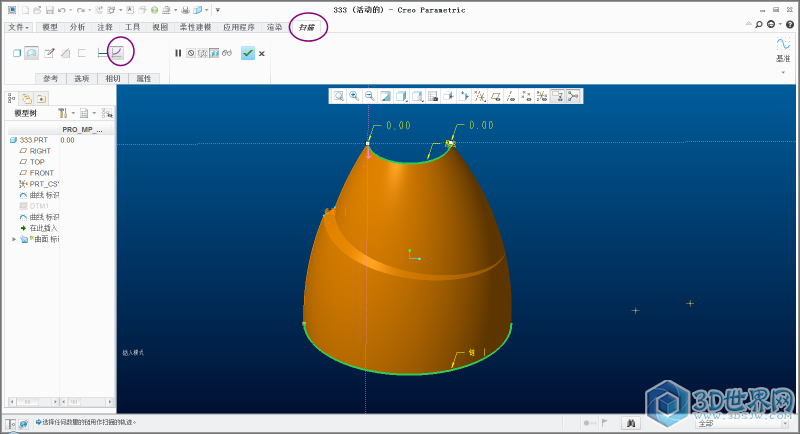The image size is (800, 434).
Task: Select the variable section sweep option
Action: pos(117,53)
